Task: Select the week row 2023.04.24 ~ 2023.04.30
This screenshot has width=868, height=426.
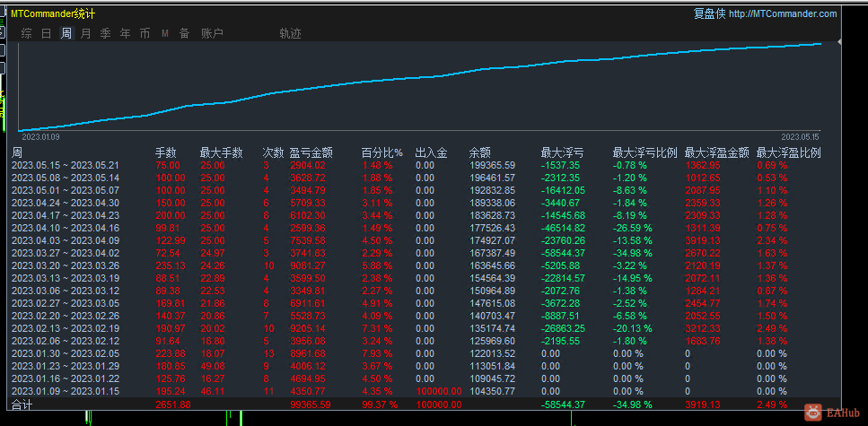Action: click(424, 203)
